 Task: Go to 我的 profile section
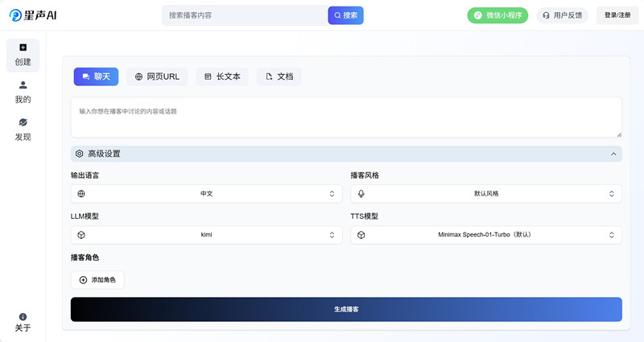23,93
